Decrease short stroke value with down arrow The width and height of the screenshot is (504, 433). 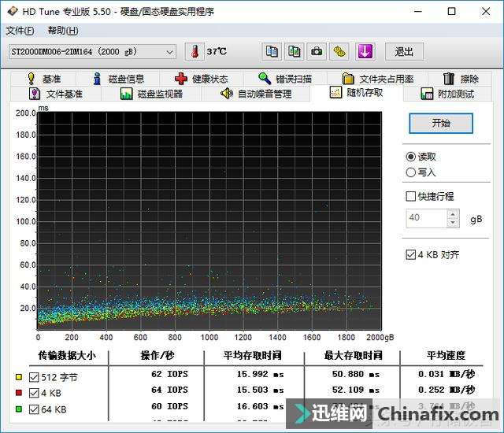coord(453,222)
